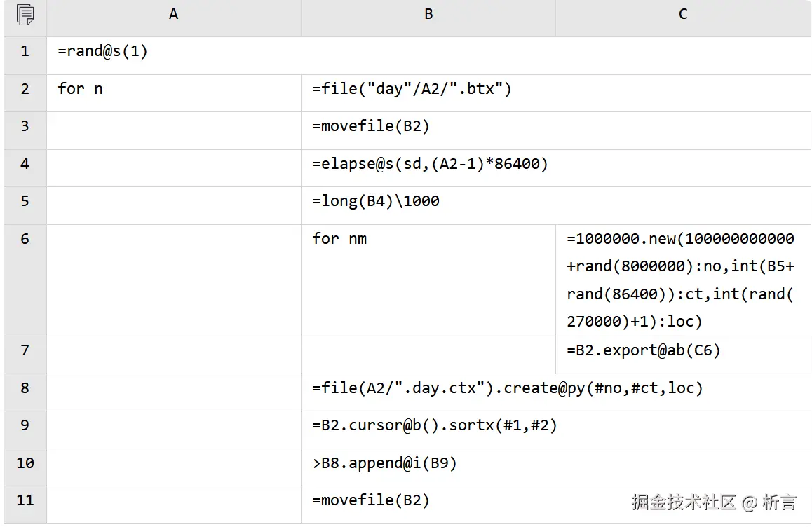Select cell with =file("day"/A2/".btx")

pyautogui.click(x=412, y=89)
